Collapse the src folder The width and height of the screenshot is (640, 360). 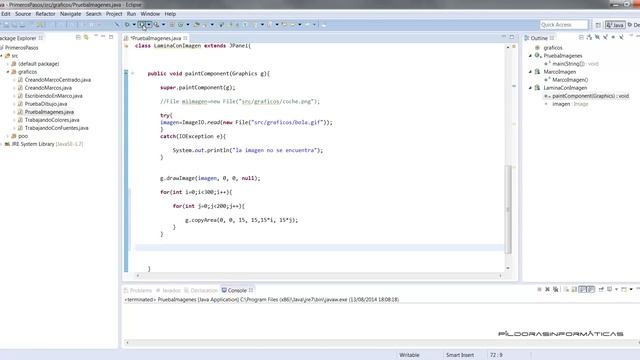pyautogui.click(x=2, y=56)
